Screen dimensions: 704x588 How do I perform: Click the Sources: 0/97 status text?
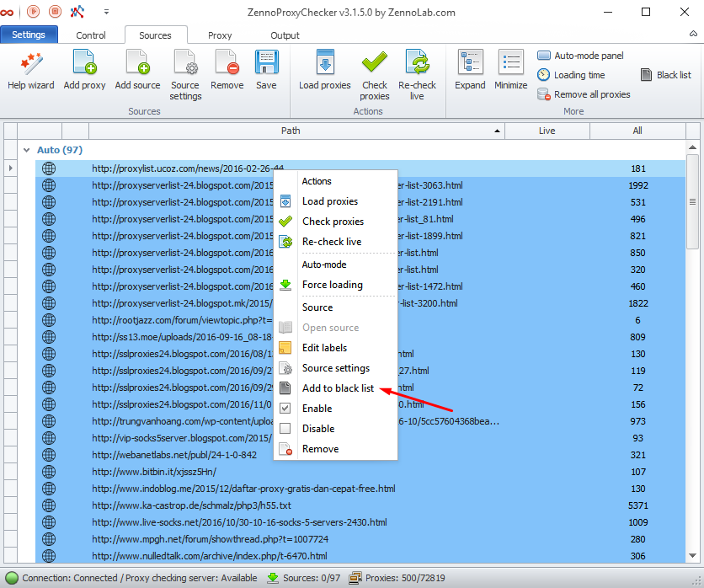311,578
